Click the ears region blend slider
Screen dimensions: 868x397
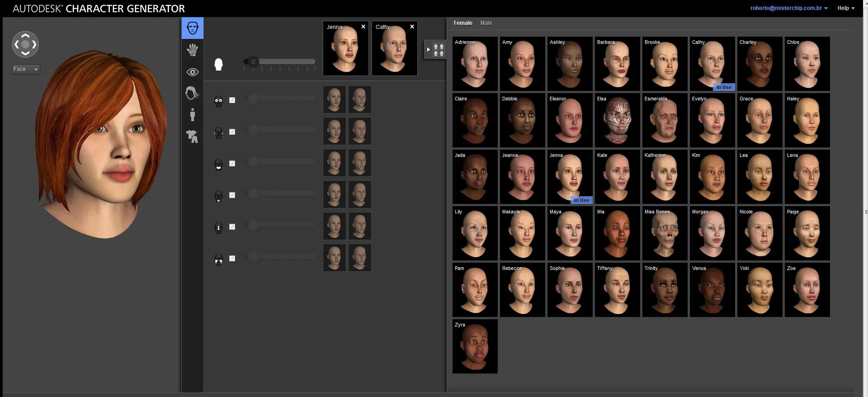pos(279,256)
